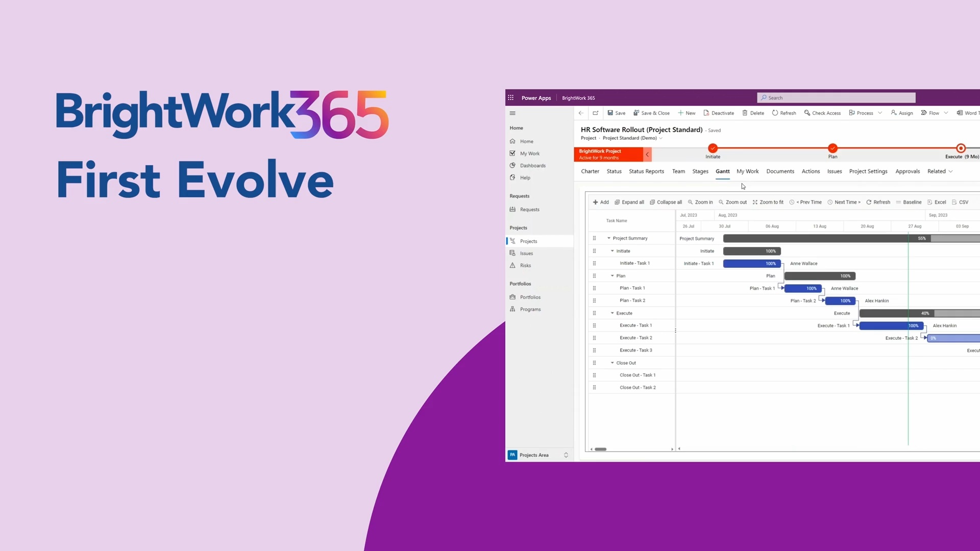Click the completed Plan stage checkmark

coord(832,148)
